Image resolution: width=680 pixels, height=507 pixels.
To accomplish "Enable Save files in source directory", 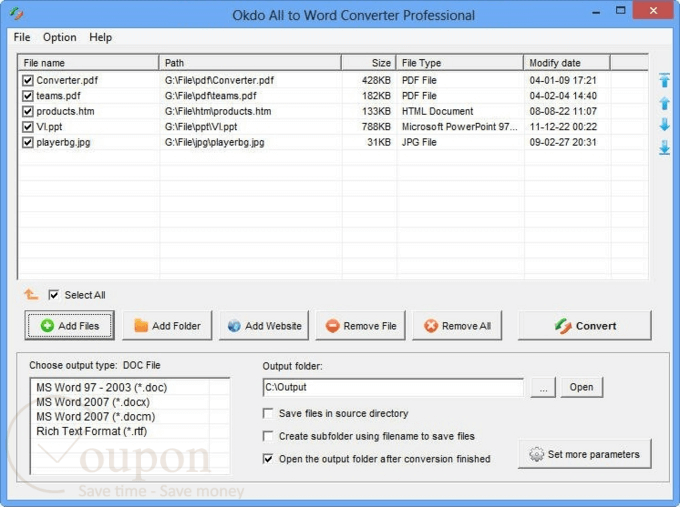I will [x=268, y=413].
